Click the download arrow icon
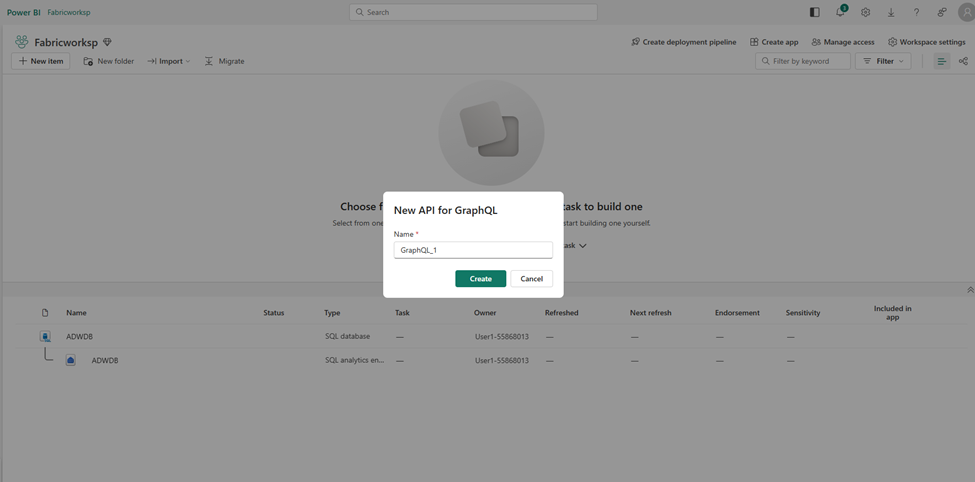This screenshot has height=482, width=975. point(891,13)
